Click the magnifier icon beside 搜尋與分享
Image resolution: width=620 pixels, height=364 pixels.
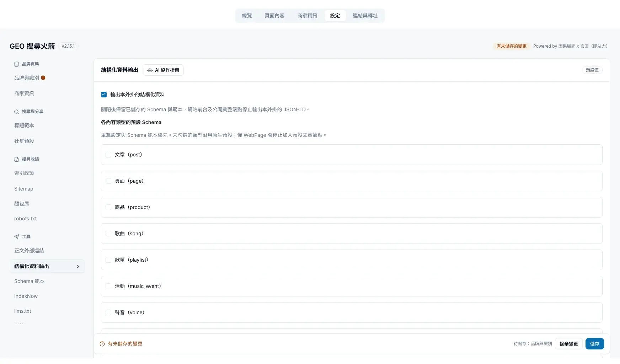pos(16,112)
